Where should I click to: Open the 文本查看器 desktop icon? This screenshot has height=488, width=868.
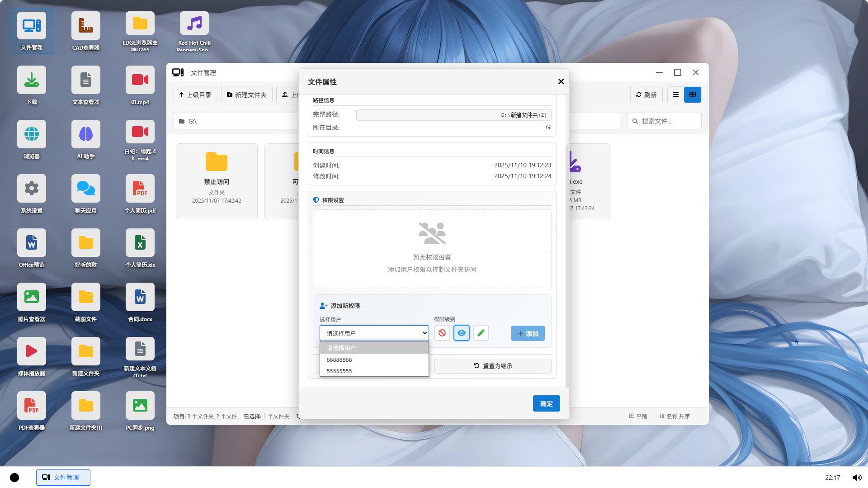point(85,85)
